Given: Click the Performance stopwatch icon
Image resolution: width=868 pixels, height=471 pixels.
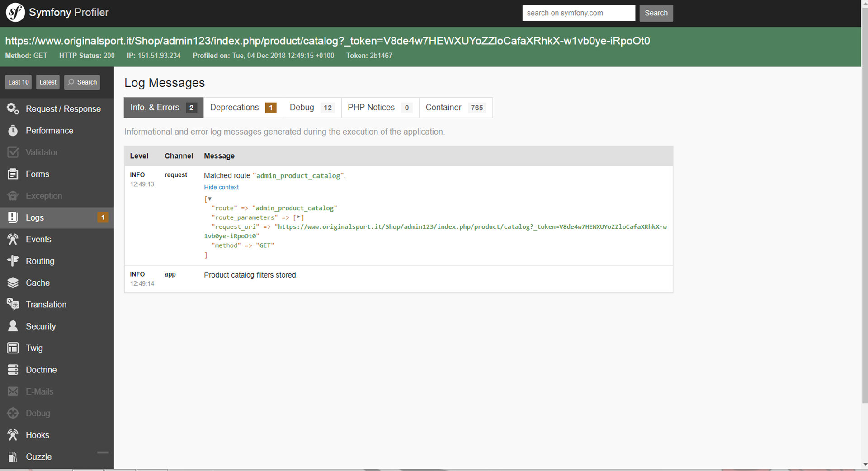Looking at the screenshot, I should coord(13,131).
